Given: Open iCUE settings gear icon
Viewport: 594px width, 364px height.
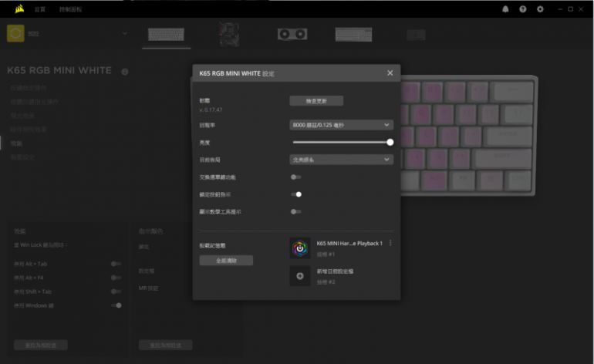Looking at the screenshot, I should click(x=540, y=9).
